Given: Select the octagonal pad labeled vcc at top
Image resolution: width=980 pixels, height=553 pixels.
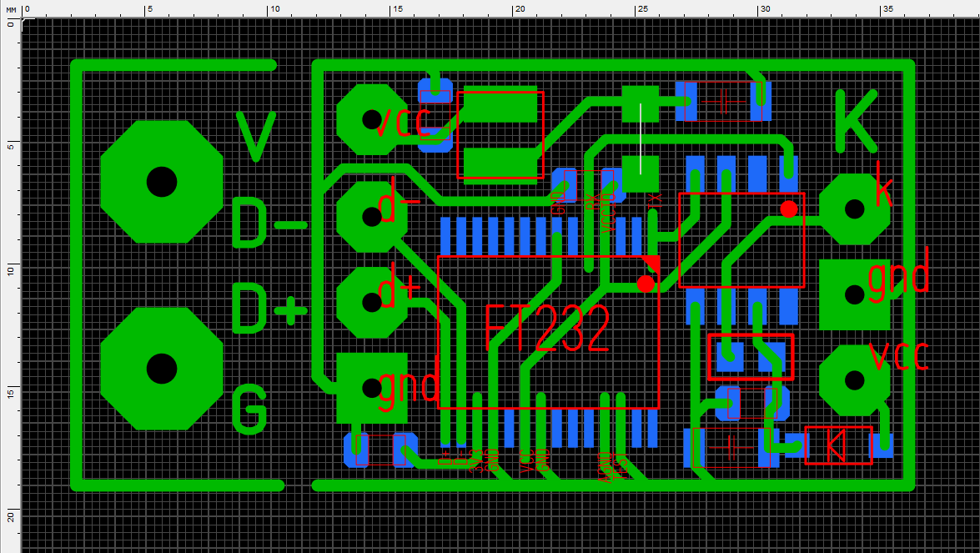Looking at the screenshot, I should (x=372, y=119).
